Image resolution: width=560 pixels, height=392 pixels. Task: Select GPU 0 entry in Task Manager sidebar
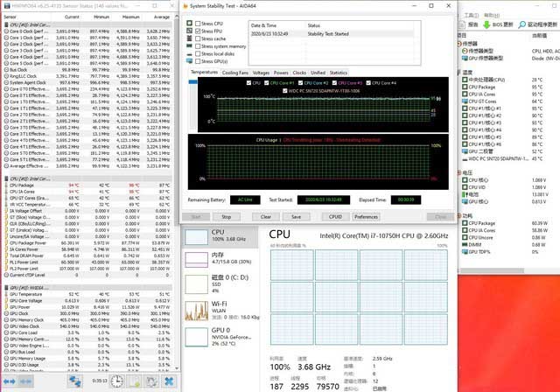[x=220, y=336]
